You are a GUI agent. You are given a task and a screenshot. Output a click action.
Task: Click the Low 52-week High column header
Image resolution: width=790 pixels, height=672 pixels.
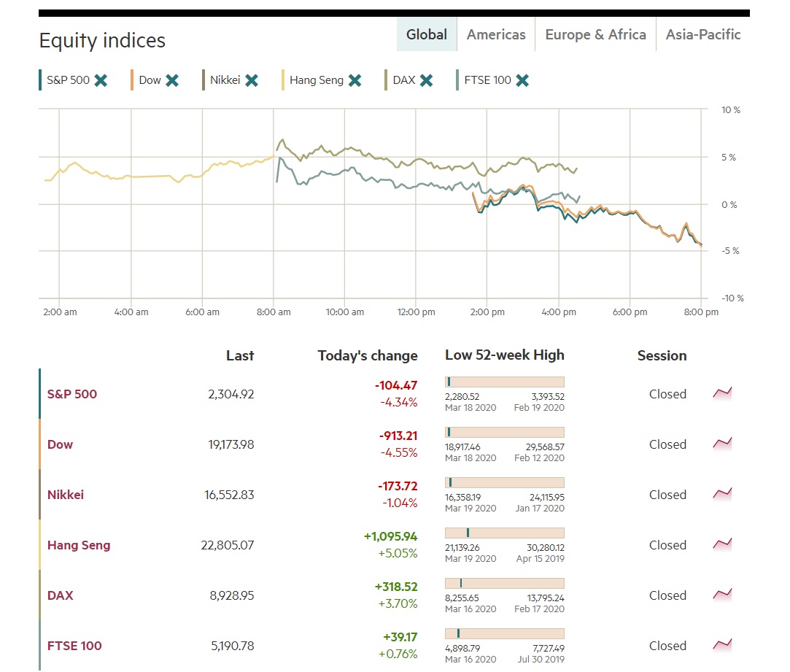[504, 355]
